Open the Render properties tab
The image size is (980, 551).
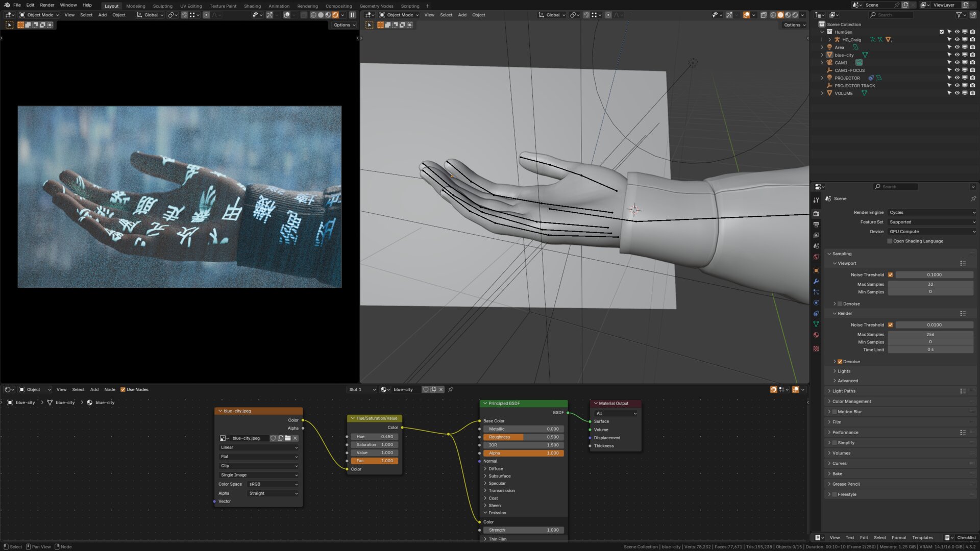click(x=816, y=214)
